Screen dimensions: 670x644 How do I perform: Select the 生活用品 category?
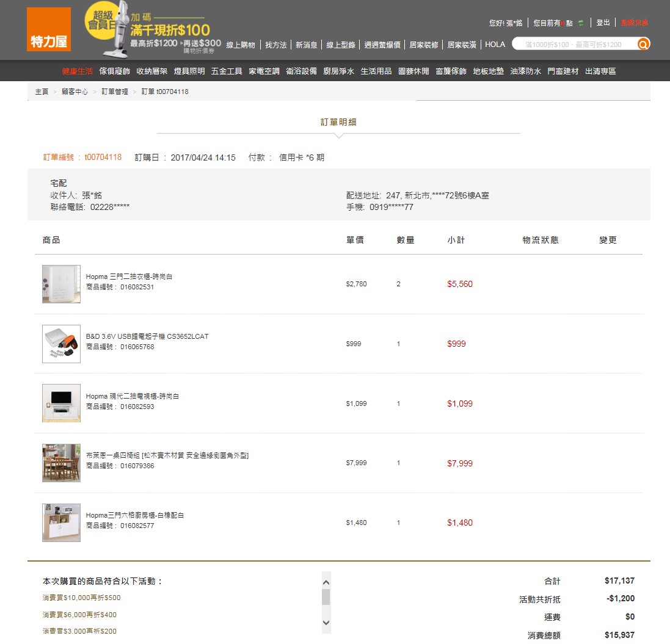tap(376, 71)
